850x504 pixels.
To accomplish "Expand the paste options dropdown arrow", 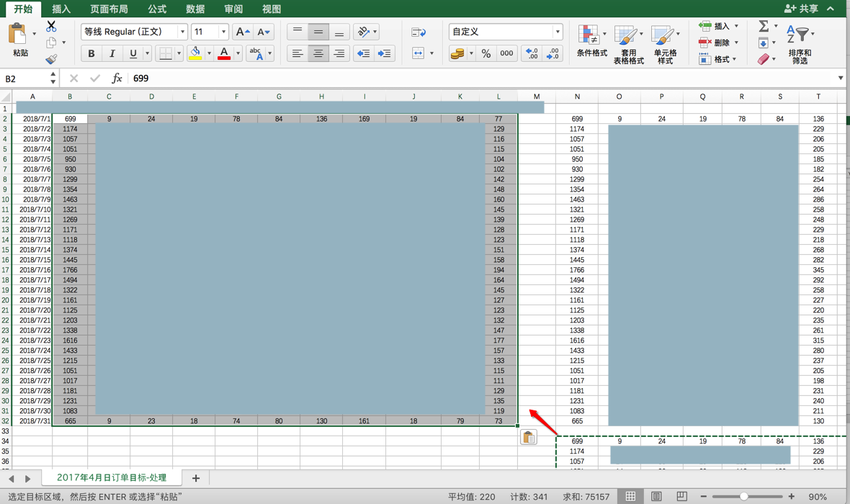I will (x=34, y=34).
